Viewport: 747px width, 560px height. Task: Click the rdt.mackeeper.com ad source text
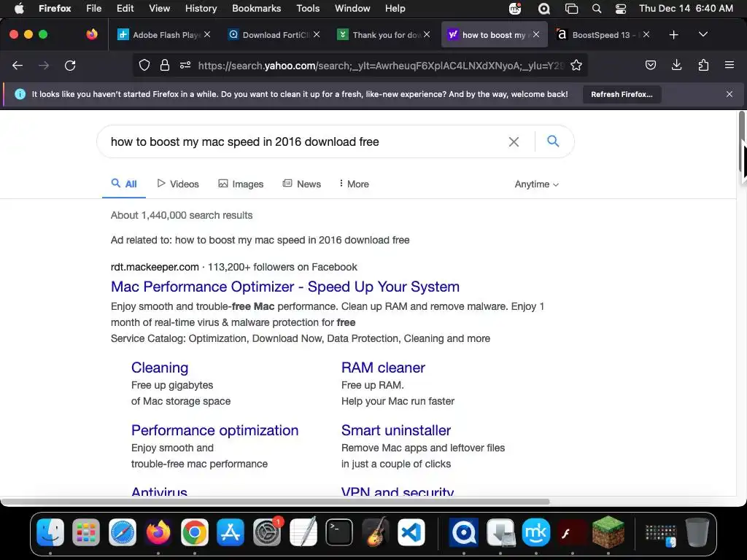click(155, 267)
